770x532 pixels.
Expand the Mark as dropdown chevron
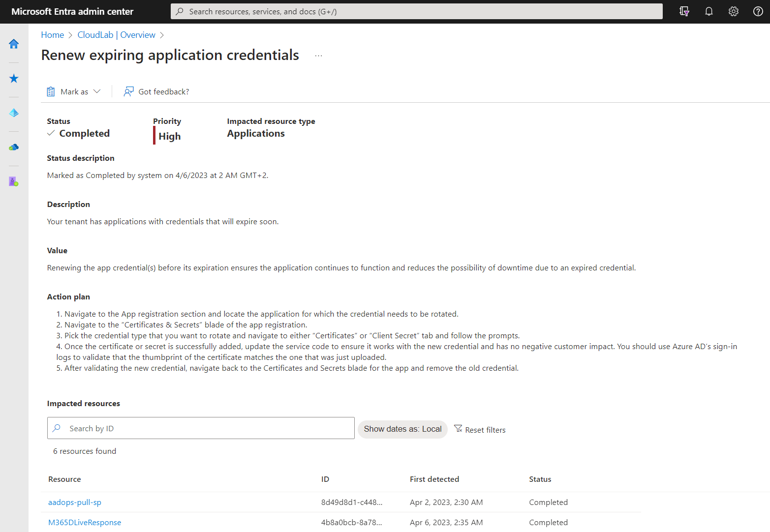pos(97,91)
